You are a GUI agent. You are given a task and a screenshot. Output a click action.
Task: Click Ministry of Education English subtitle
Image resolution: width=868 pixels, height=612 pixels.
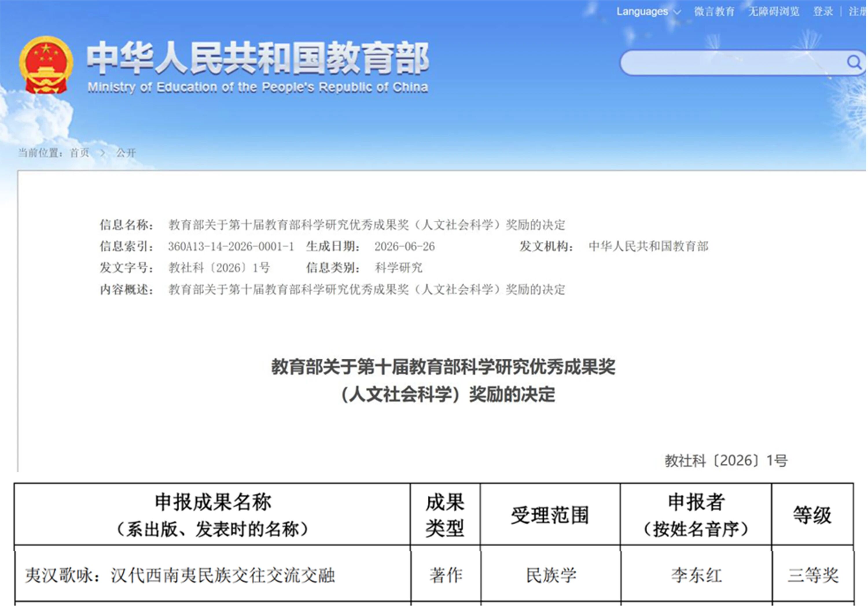pyautogui.click(x=258, y=87)
